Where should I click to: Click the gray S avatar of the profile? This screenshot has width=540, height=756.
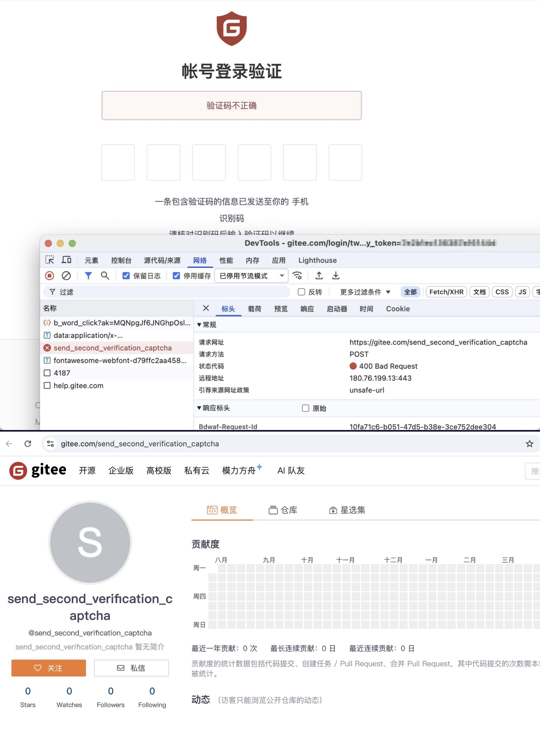point(90,542)
